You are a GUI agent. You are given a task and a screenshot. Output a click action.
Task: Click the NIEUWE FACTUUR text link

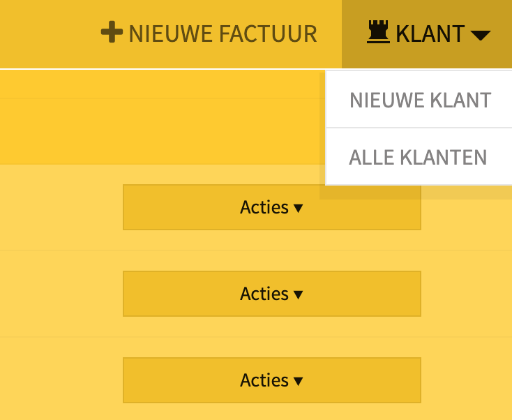(x=223, y=33)
